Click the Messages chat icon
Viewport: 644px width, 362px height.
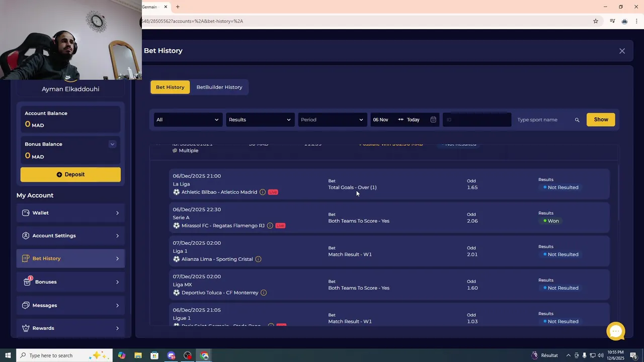(26, 305)
